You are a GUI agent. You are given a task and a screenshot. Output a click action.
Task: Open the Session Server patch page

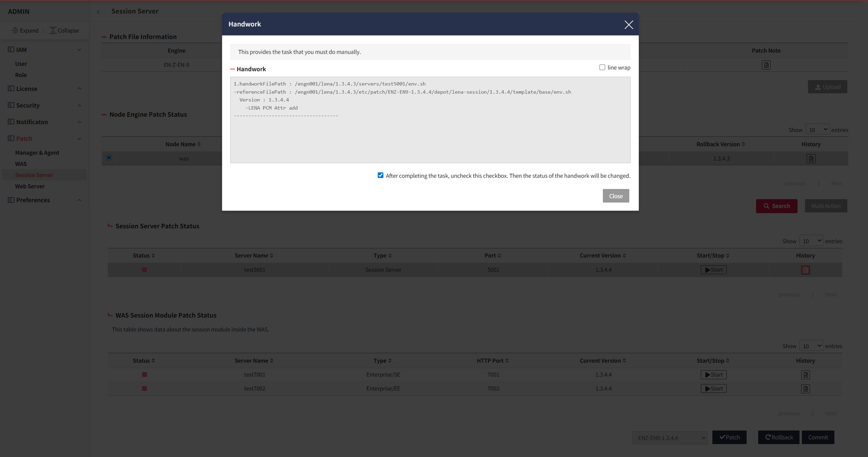click(34, 175)
